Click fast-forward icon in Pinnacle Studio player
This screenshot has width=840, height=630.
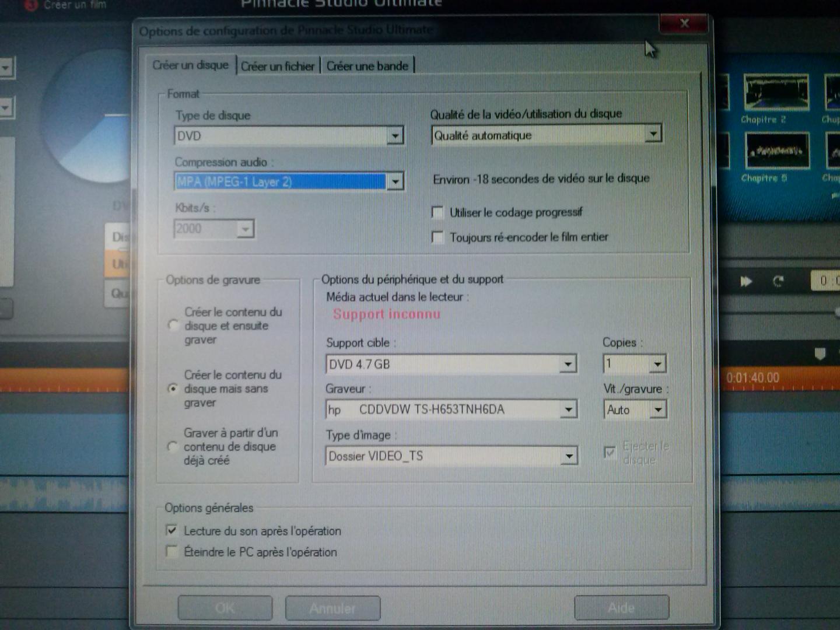(x=745, y=282)
